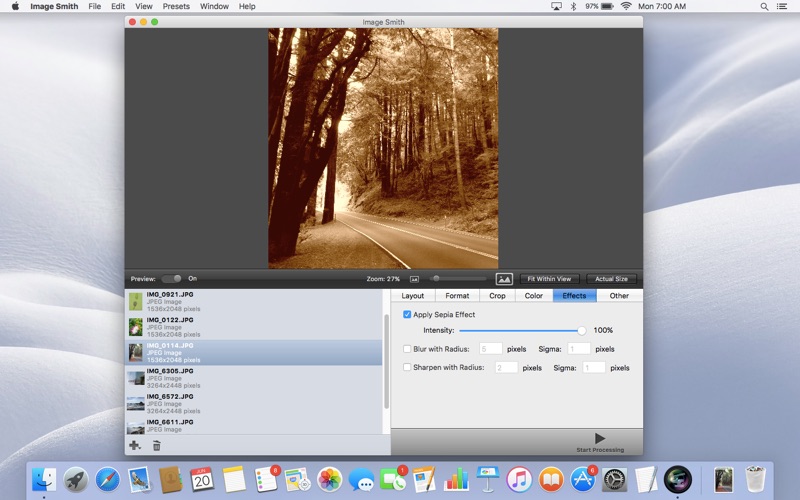Click the Actual Size button

(x=611, y=279)
